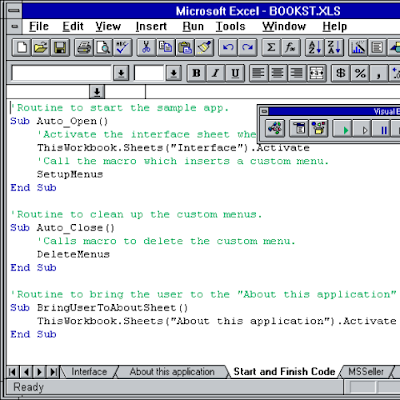Toggle Center Across Columns button

click(x=316, y=73)
